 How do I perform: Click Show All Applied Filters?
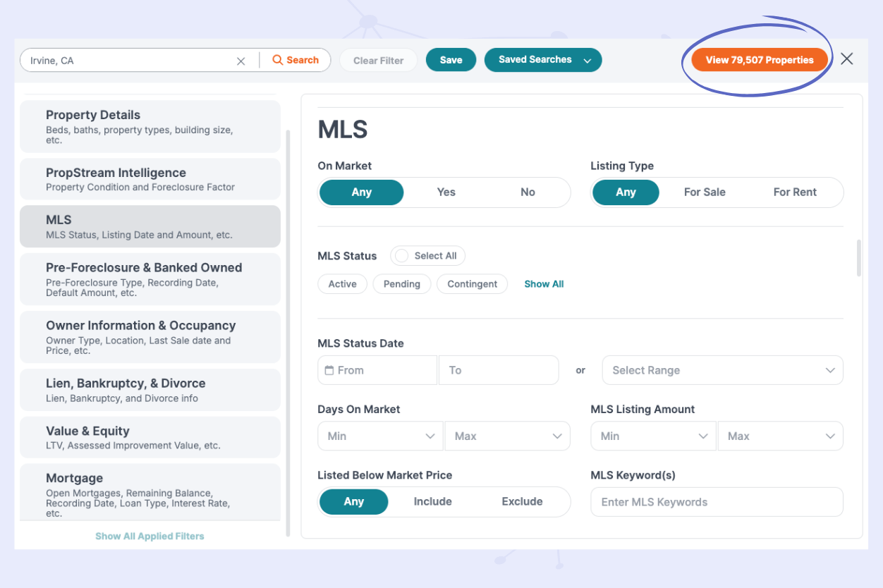point(150,536)
